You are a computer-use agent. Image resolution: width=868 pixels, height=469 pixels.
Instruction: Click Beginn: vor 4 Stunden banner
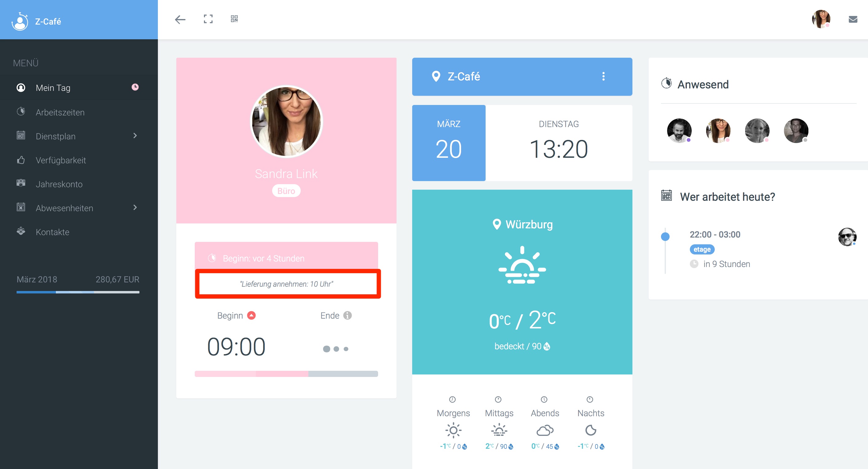point(286,257)
